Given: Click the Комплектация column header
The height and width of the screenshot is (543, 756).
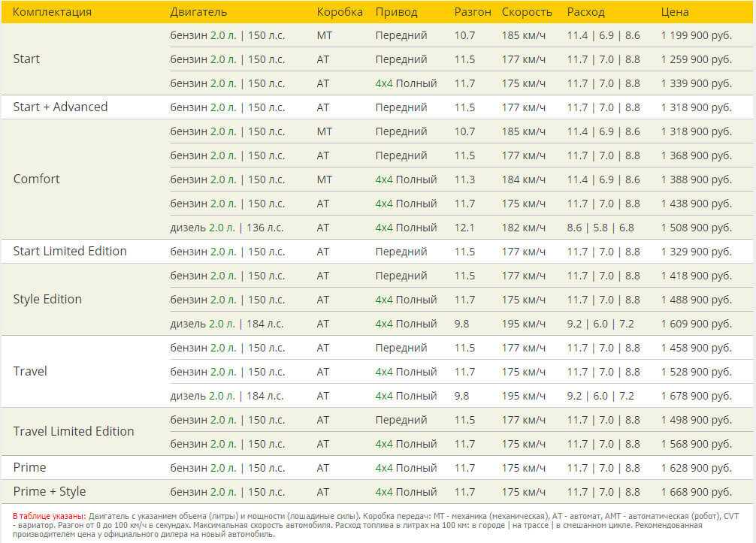Looking at the screenshot, I should point(53,12).
